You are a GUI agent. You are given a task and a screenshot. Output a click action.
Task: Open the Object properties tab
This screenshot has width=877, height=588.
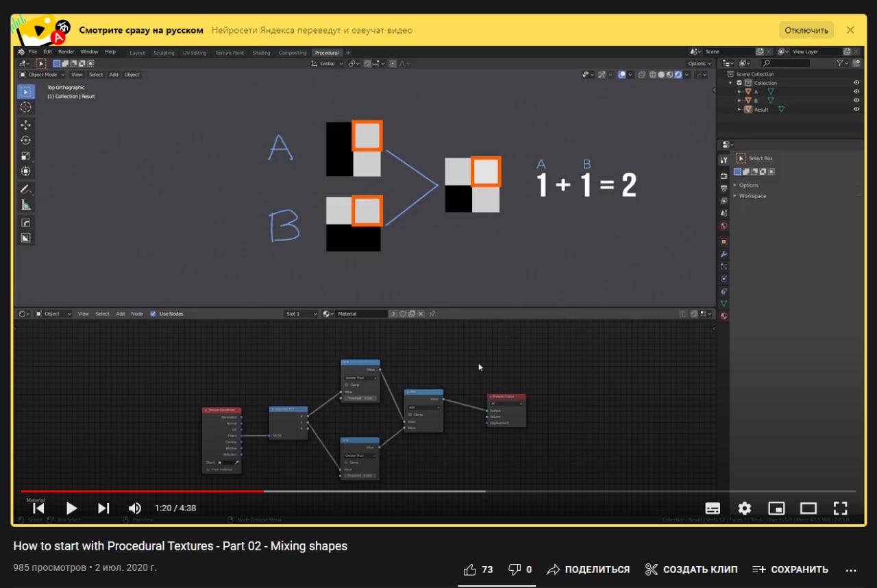(x=724, y=242)
